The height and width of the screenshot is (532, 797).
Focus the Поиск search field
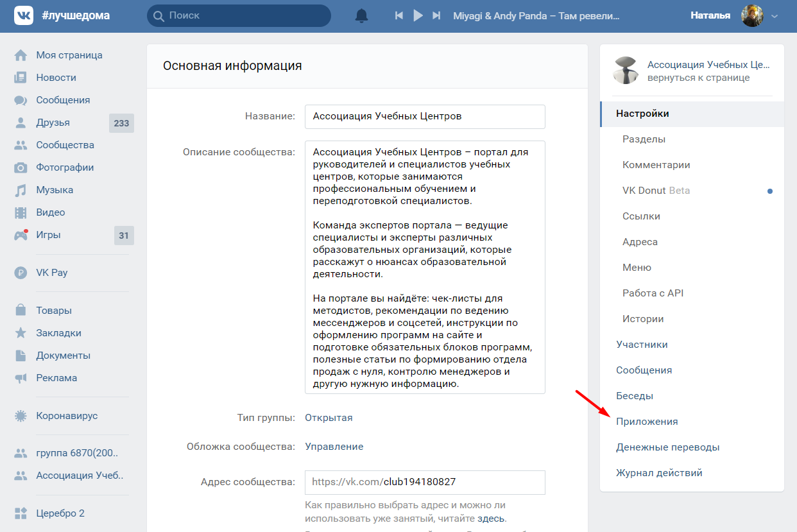tap(239, 15)
